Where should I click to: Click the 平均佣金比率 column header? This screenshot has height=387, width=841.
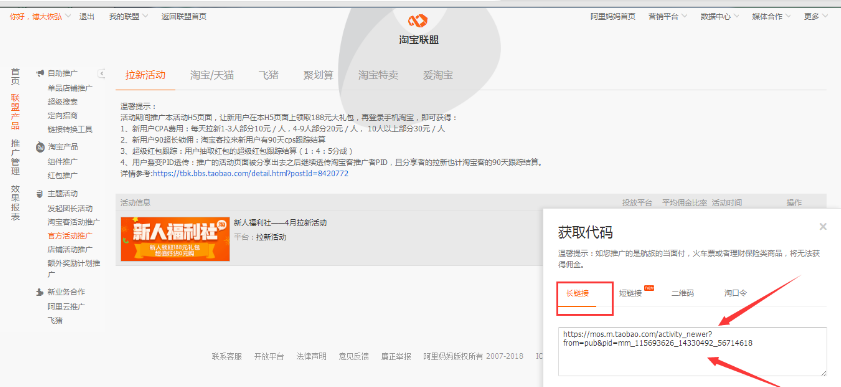coord(684,203)
